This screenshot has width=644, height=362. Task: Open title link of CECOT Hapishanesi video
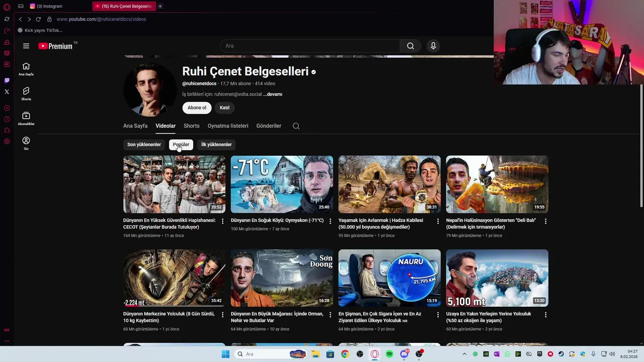pos(170,224)
